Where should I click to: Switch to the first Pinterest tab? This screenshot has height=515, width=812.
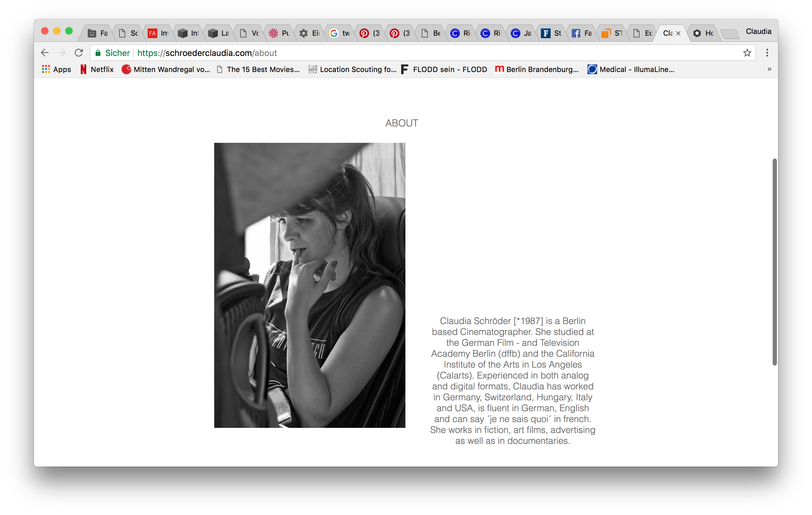(370, 33)
